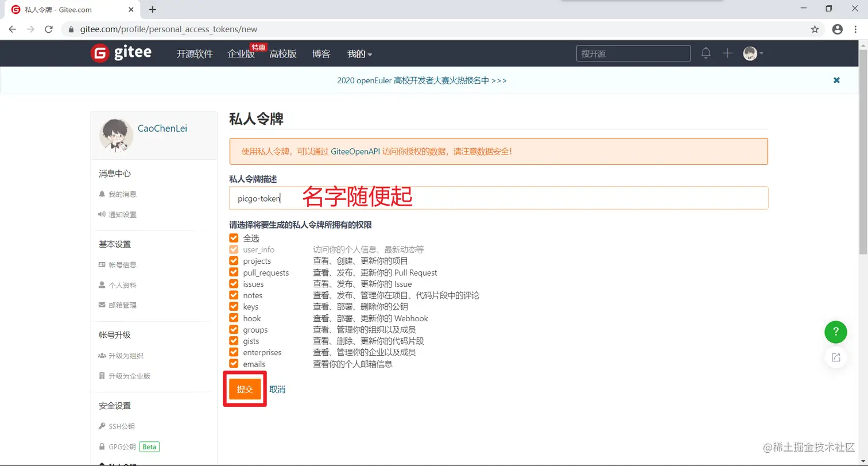Uncheck the notes permission
Viewport: 868px width, 466px height.
234,295
